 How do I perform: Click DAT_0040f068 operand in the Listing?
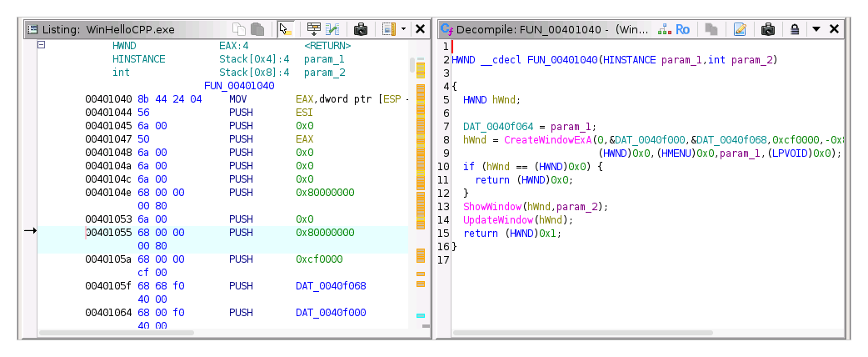331,285
